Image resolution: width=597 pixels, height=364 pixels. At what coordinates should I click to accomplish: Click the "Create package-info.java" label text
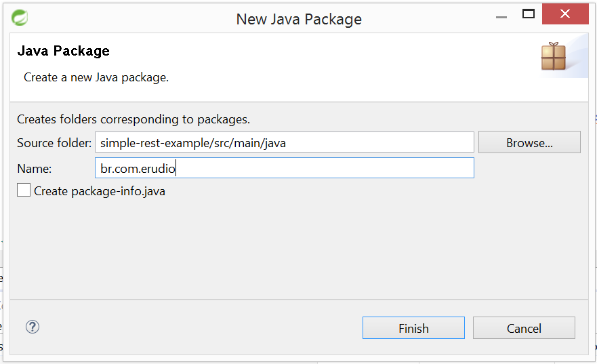(100, 191)
